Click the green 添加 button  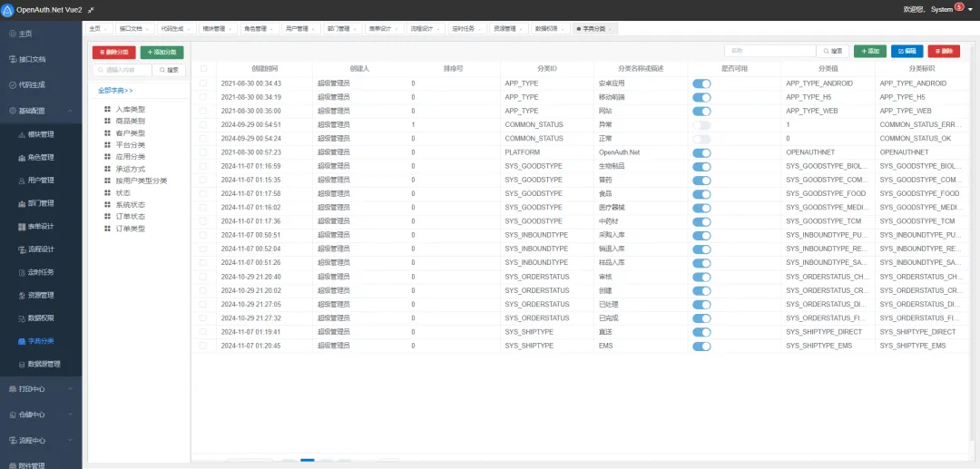[x=870, y=51]
